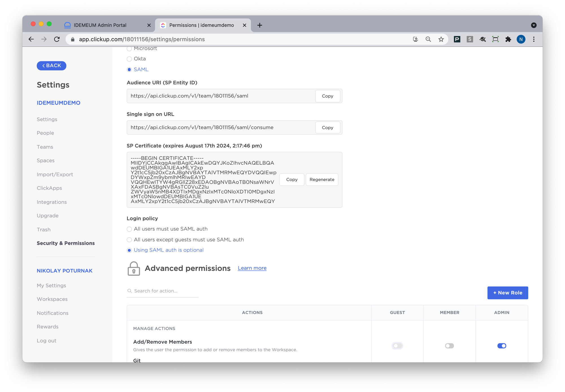This screenshot has height=392, width=565.
Task: Open the Chrome three-dot menu
Action: click(534, 39)
